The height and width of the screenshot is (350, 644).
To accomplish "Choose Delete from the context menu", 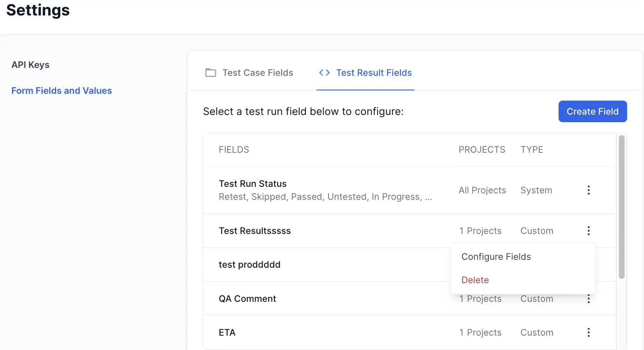I will 475,280.
